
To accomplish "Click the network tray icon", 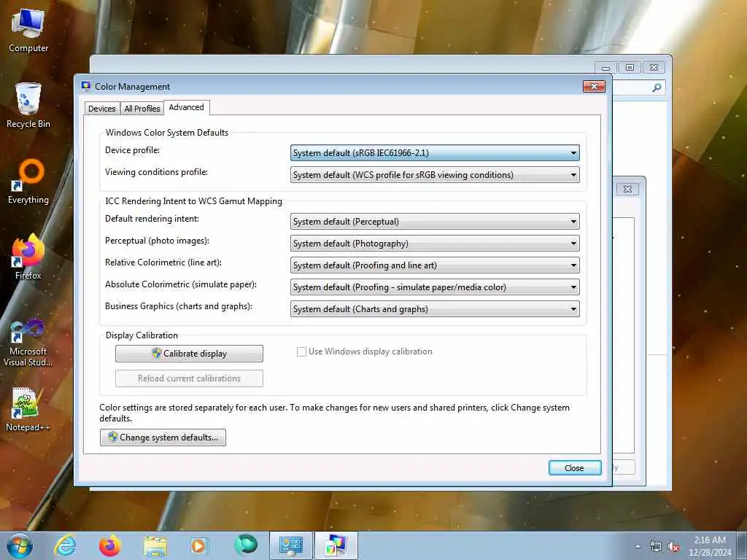I will (656, 547).
